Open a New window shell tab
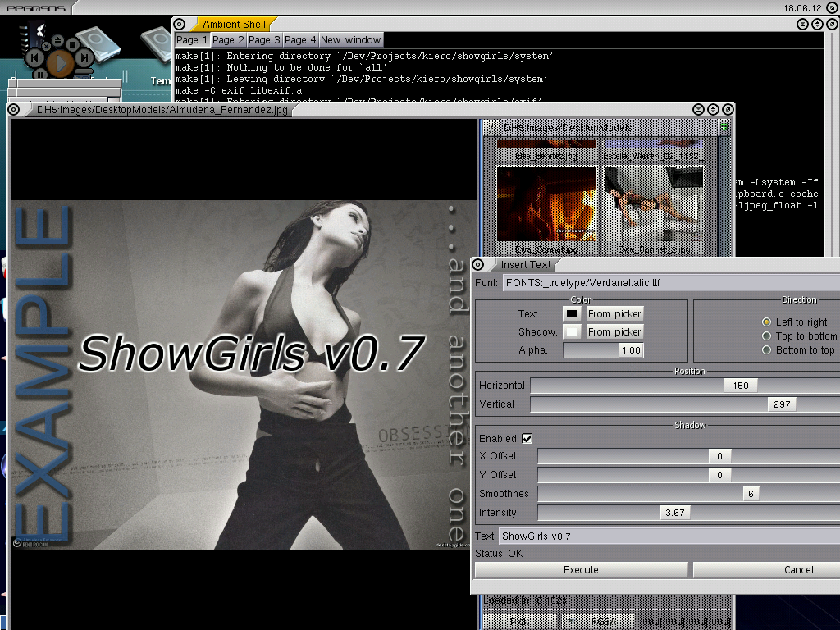The image size is (840, 630). (x=350, y=39)
